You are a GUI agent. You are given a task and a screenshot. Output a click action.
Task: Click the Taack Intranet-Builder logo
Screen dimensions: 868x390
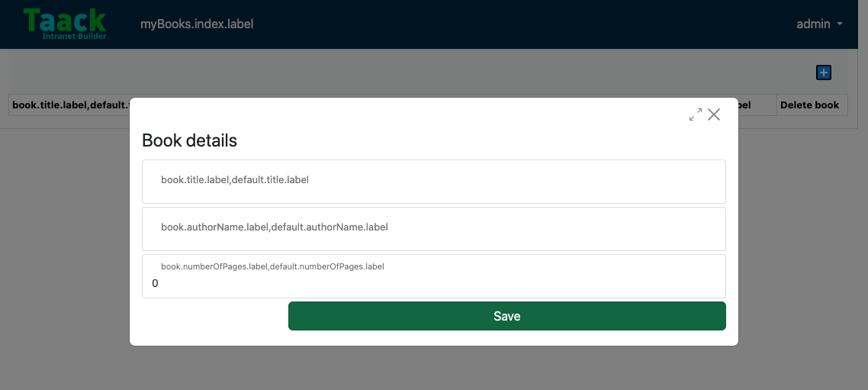click(65, 24)
